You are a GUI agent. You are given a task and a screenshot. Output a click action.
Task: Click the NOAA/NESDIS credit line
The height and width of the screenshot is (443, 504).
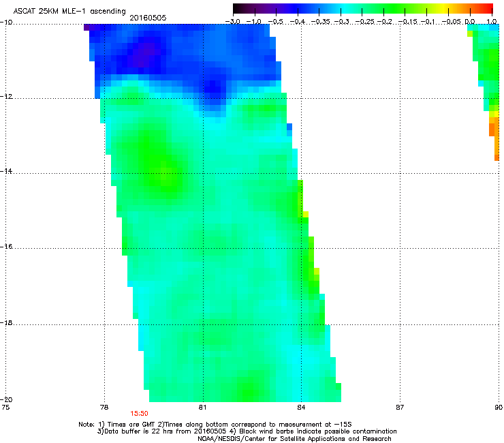[x=294, y=439]
